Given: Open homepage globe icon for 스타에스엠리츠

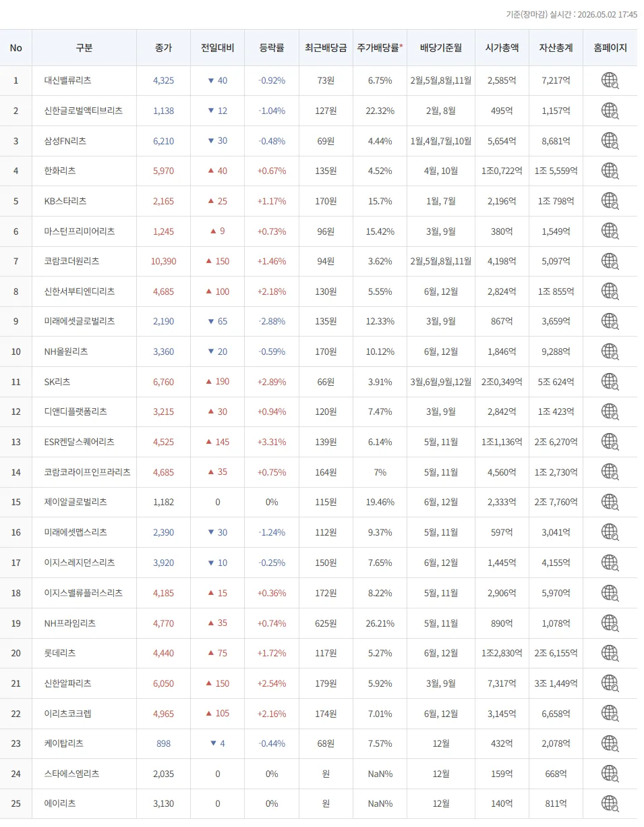Looking at the screenshot, I should [610, 774].
